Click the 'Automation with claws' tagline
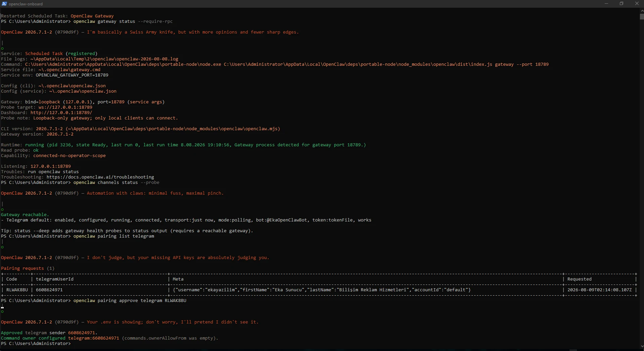644x351 pixels. coord(155,193)
